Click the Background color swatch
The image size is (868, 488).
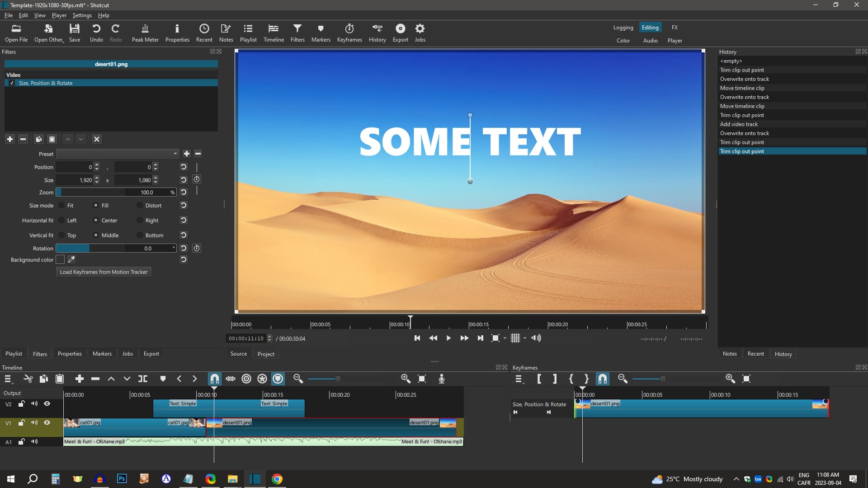pos(60,259)
